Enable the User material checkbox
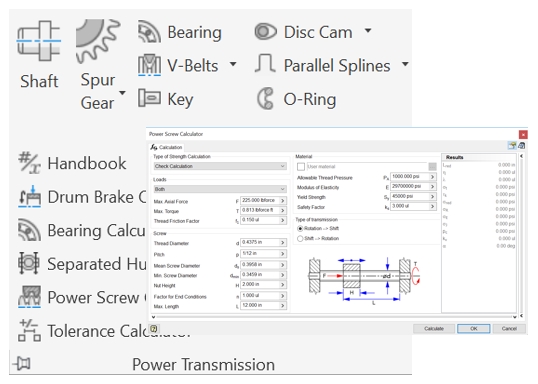 (301, 167)
